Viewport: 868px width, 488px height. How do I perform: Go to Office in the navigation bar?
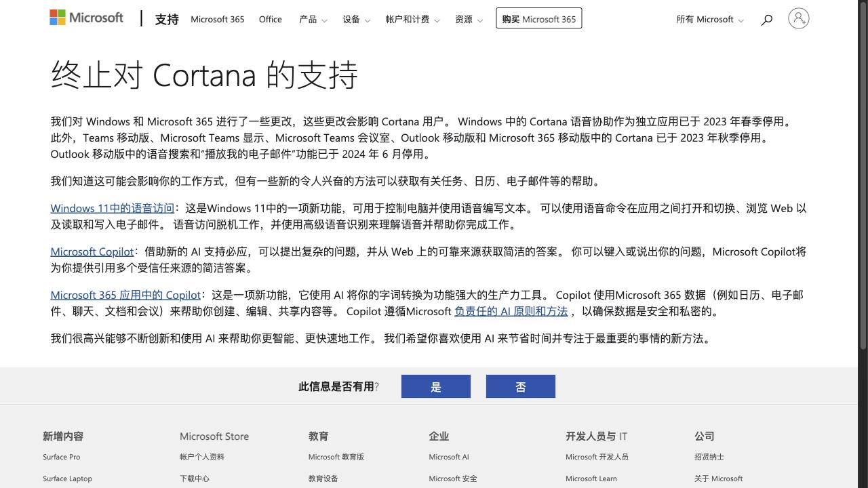pos(271,20)
